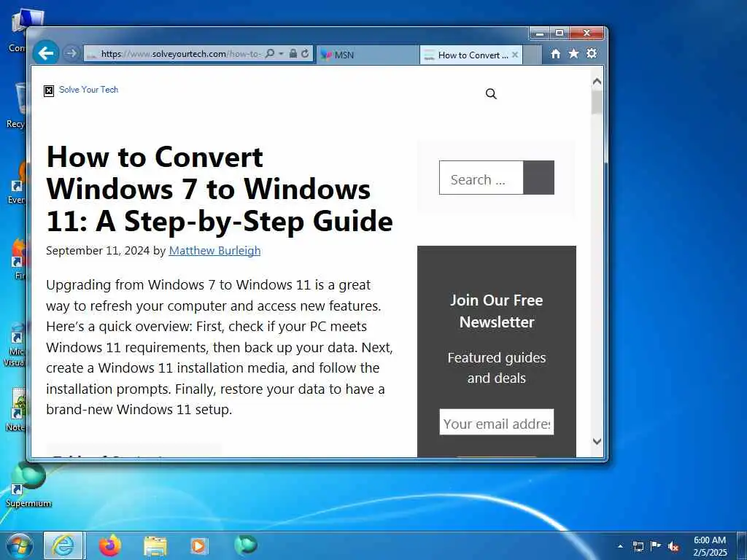747x560 pixels.
Task: Submit search with the gray sidebar button
Action: [x=539, y=178]
